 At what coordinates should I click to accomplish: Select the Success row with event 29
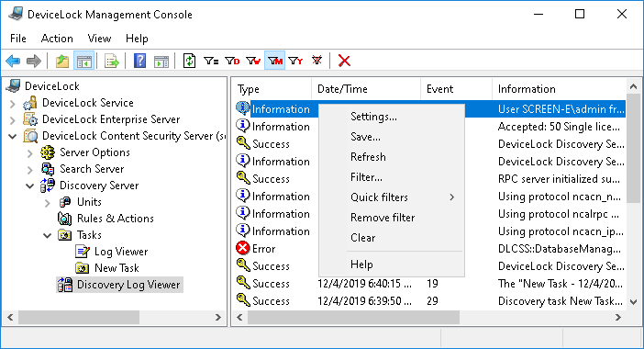430,301
